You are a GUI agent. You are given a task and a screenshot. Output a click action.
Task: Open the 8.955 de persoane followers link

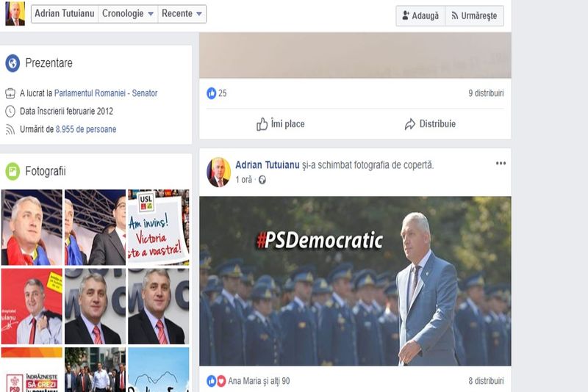tap(85, 129)
